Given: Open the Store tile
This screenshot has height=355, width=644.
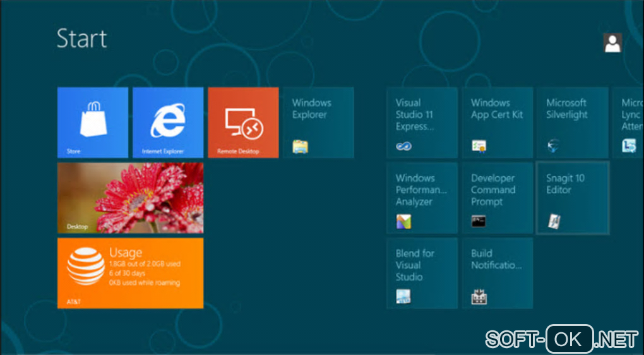Looking at the screenshot, I should (93, 123).
